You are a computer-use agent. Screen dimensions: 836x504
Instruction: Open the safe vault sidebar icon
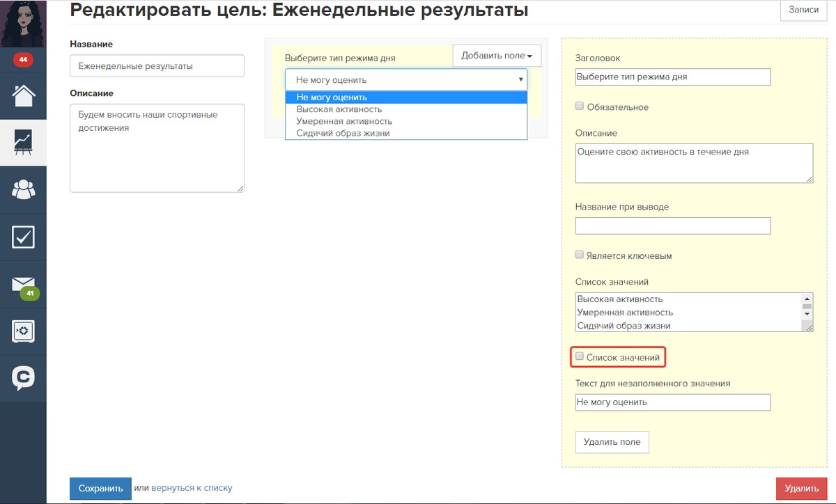[x=23, y=331]
